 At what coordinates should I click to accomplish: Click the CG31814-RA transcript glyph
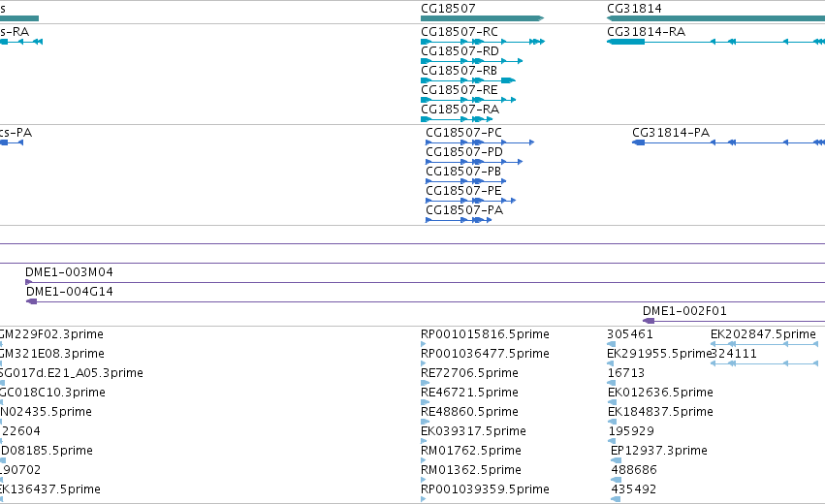[x=716, y=42]
